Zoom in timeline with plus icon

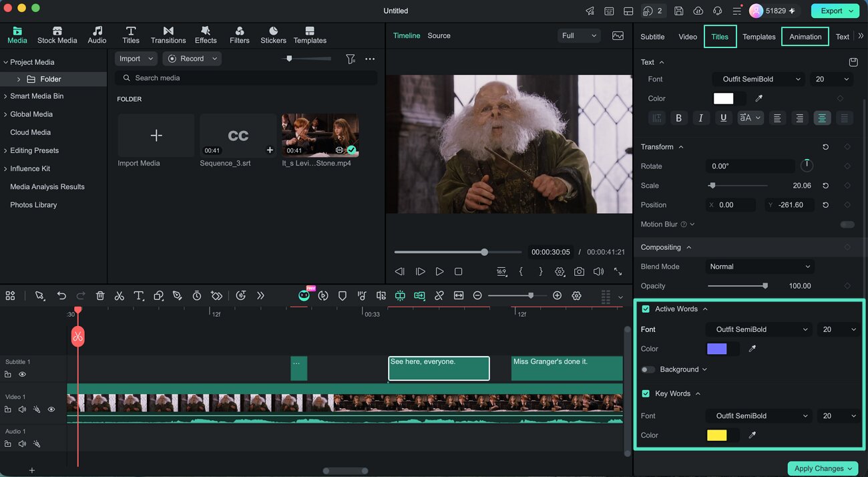click(x=557, y=295)
